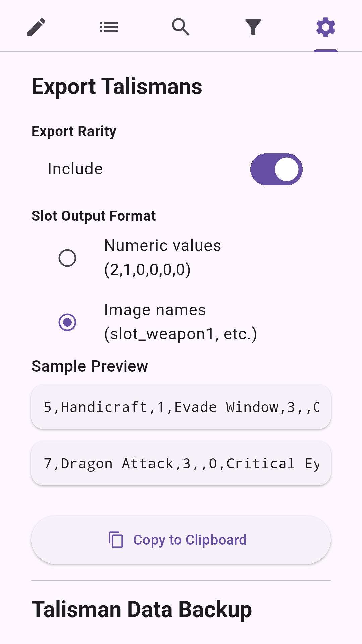Disable the Include export rarity toggle

(x=276, y=169)
